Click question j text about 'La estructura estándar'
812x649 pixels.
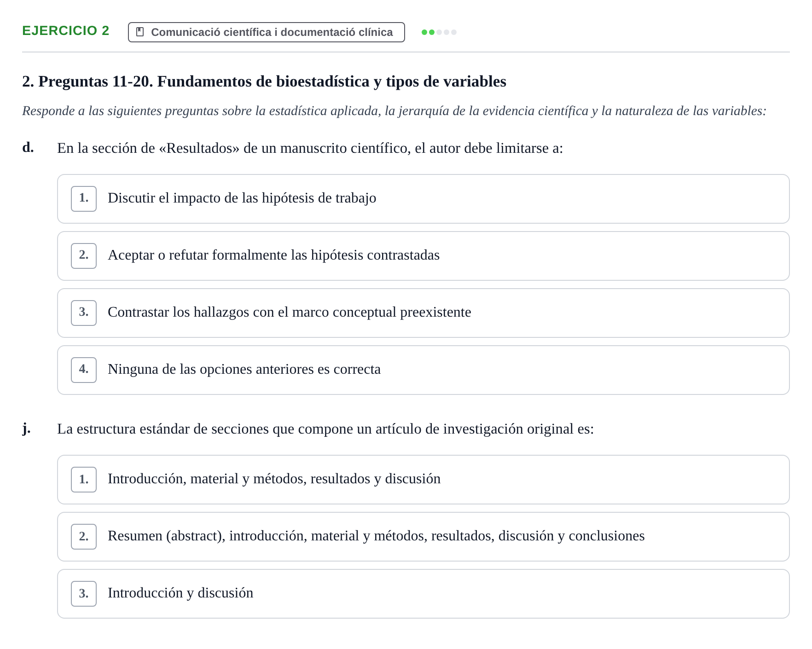325,429
